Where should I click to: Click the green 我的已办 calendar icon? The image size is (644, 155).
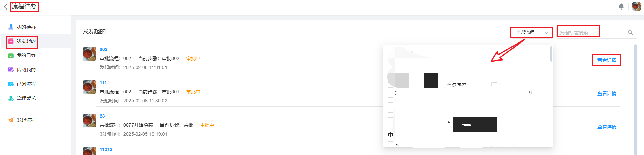coord(11,55)
